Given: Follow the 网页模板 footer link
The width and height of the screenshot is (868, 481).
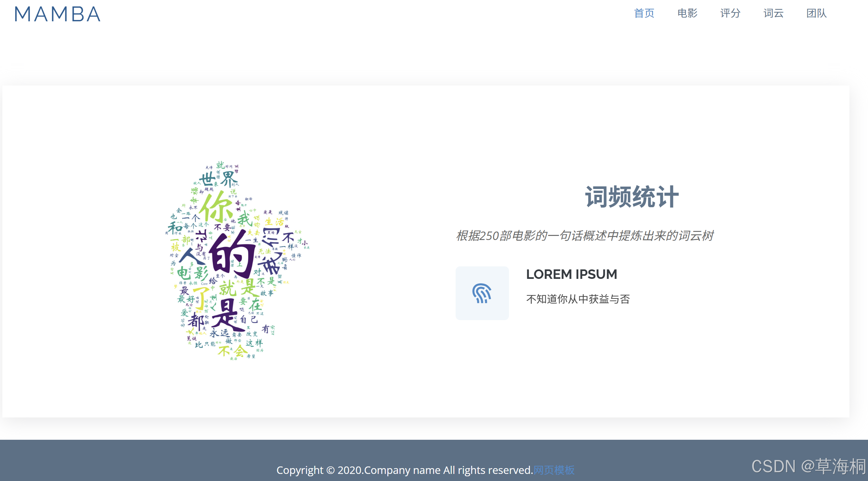Looking at the screenshot, I should coord(554,470).
